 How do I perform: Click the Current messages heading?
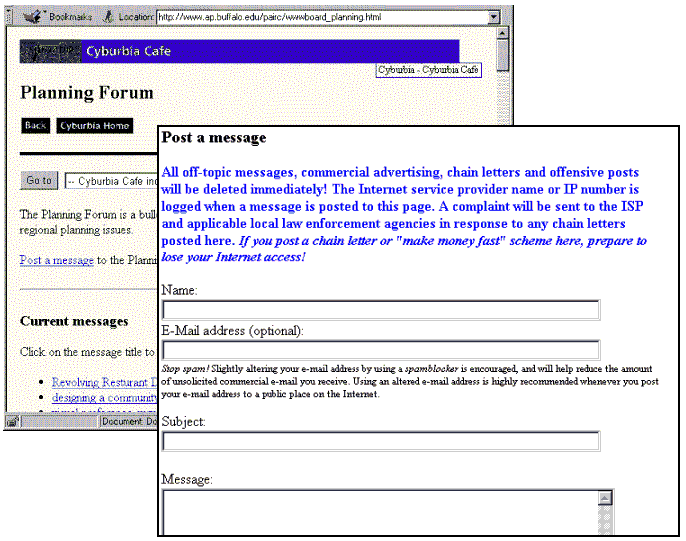74,321
